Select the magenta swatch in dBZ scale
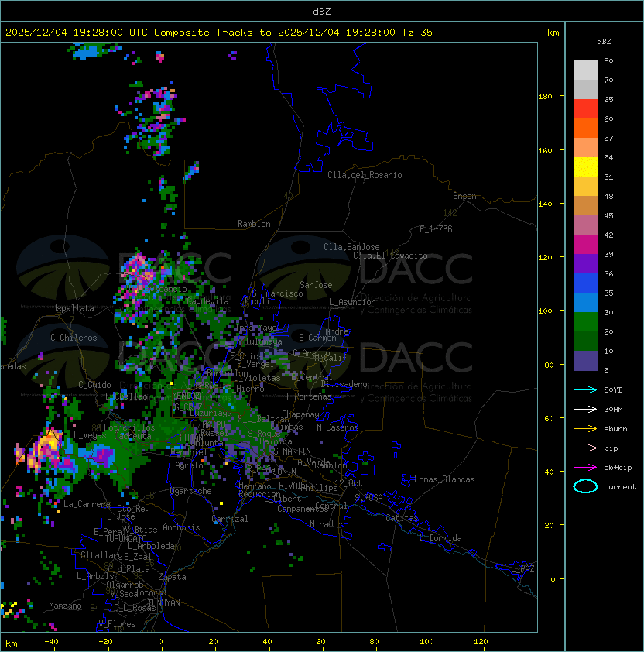The height and width of the screenshot is (652, 644). tap(585, 244)
